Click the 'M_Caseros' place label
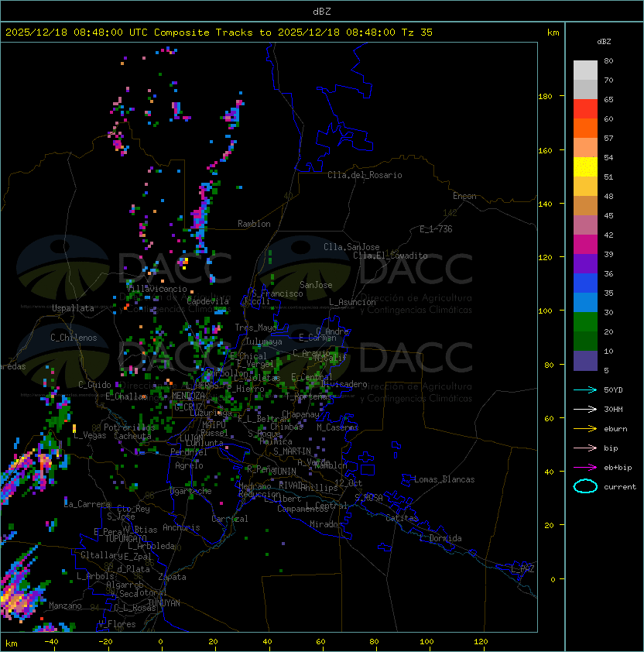Viewport: 644px width, 652px height. coord(337,427)
